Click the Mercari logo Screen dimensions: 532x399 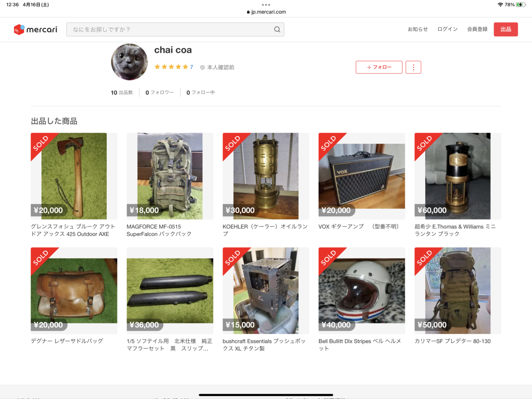click(x=35, y=30)
